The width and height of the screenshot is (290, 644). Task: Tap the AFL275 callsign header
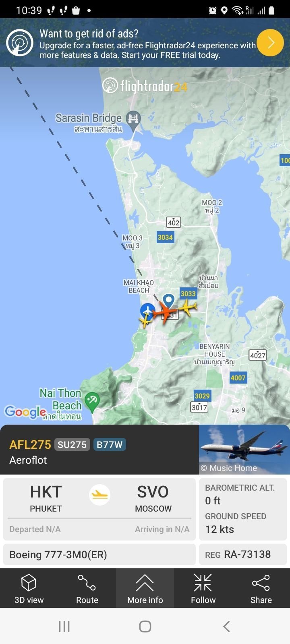(30, 444)
